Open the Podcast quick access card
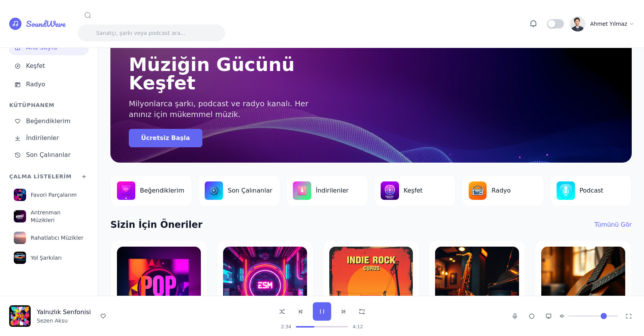Viewport: 644px width, 336px height. (x=591, y=191)
